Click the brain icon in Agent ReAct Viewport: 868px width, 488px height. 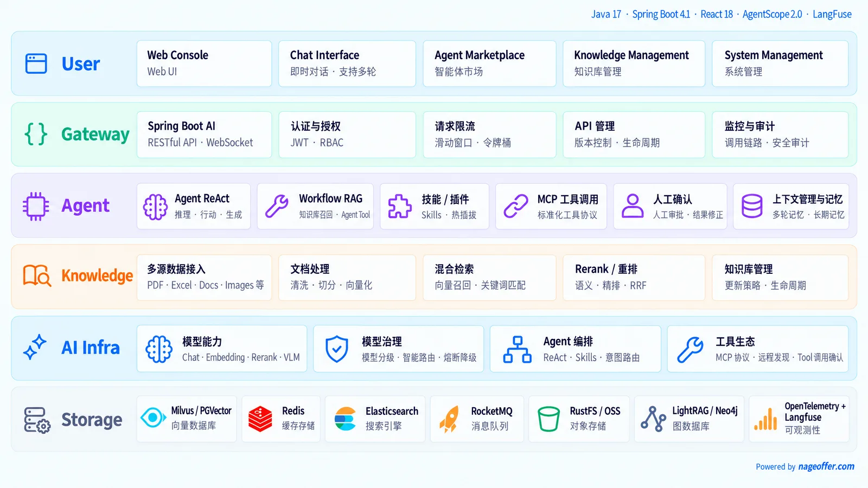coord(155,207)
